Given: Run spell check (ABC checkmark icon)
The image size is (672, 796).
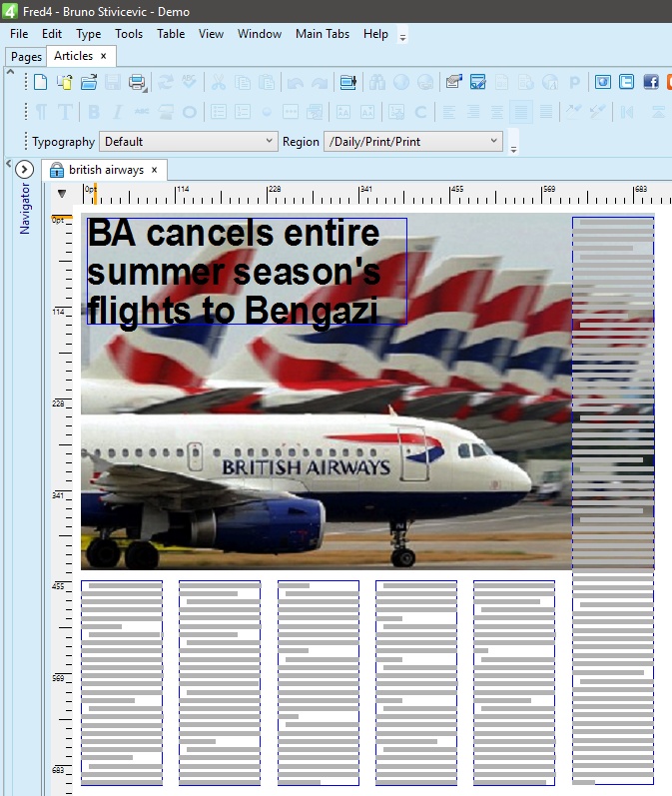Looking at the screenshot, I should point(190,82).
